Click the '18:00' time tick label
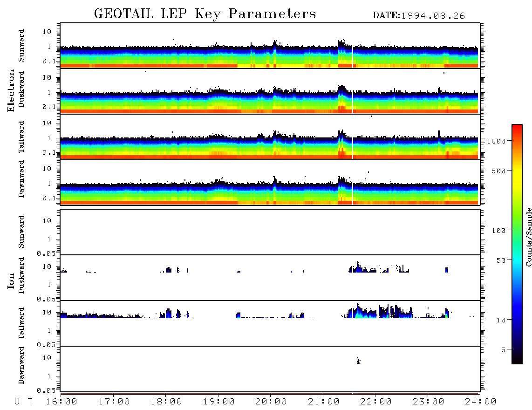 166,402
